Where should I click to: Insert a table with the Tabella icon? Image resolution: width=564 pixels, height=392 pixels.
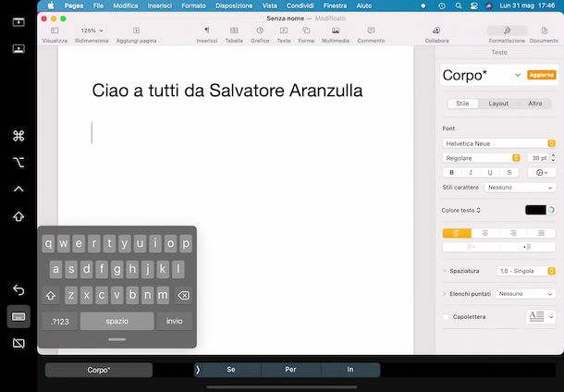(234, 31)
